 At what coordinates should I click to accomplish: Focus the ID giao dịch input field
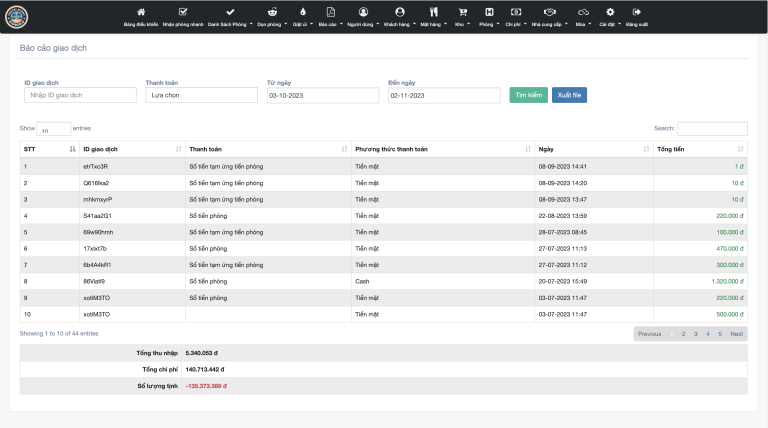(80, 95)
